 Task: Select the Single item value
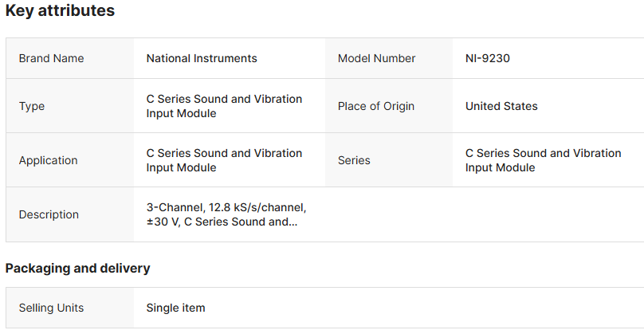pyautogui.click(x=175, y=308)
